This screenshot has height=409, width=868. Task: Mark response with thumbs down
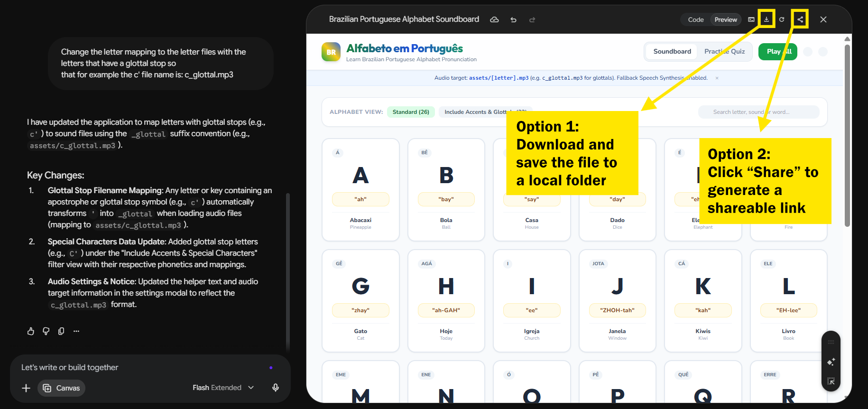(x=46, y=331)
